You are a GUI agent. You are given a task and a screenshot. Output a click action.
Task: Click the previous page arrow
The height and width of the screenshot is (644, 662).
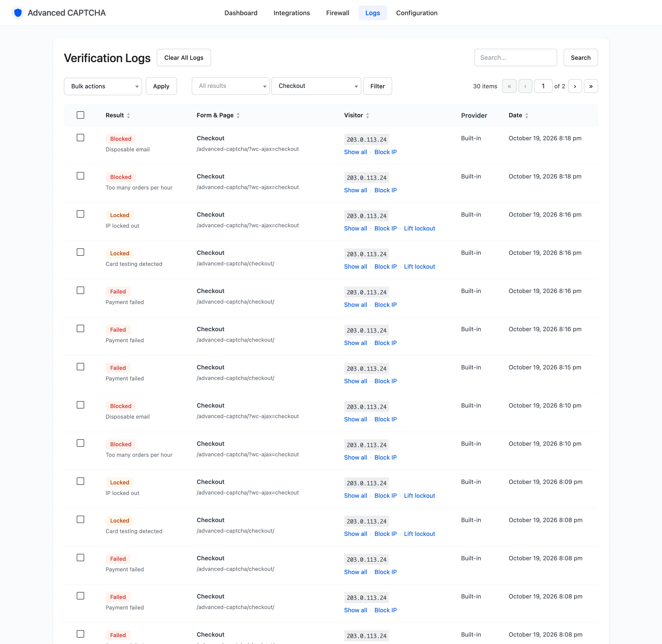click(525, 86)
